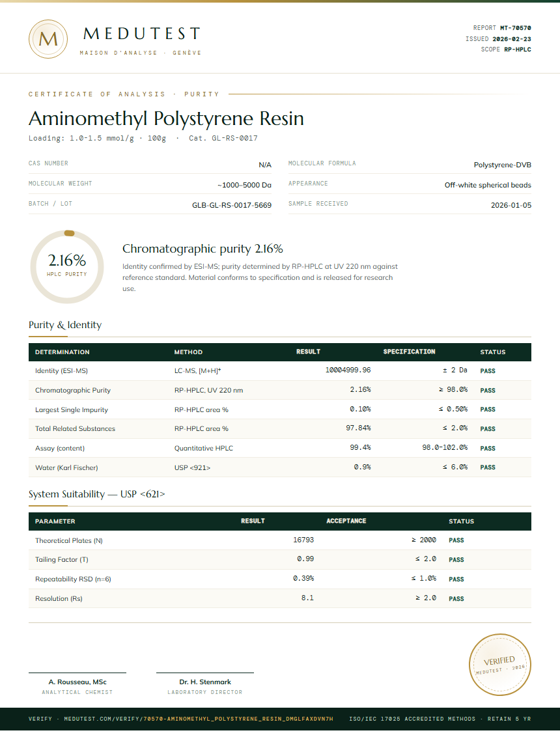Select identity result 10004999.96
Viewport: 560px width, 750px height.
click(348, 370)
